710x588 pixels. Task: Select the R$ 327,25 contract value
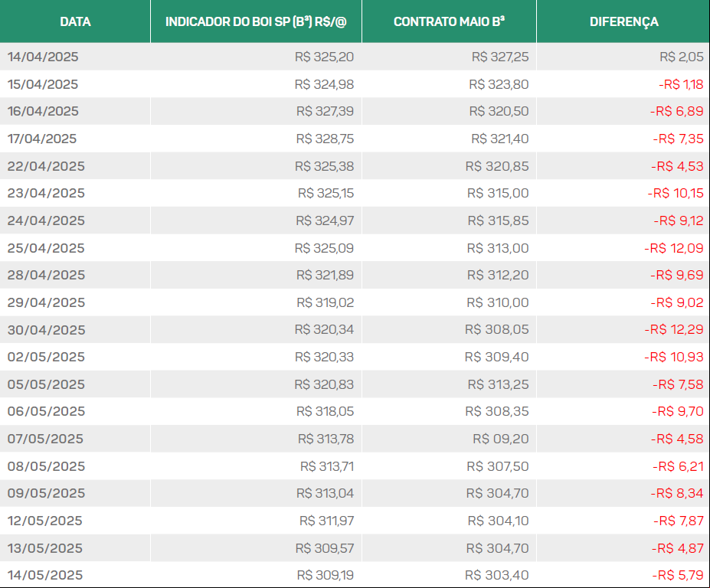pos(500,57)
